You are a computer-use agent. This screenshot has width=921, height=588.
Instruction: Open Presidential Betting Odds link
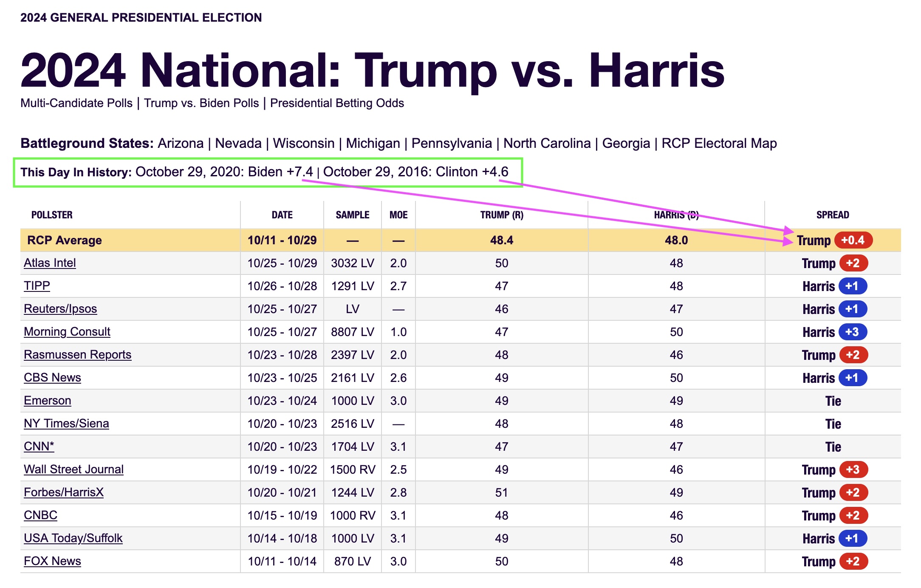click(x=337, y=103)
